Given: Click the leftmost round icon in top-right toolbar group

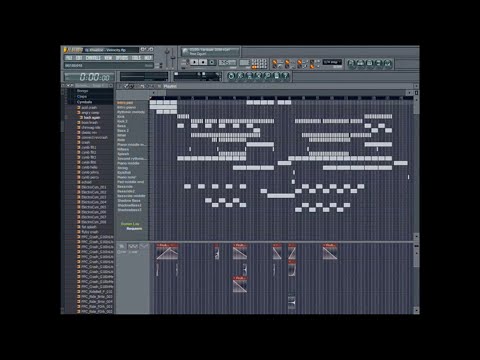Looking at the screenshot, I should [351, 63].
